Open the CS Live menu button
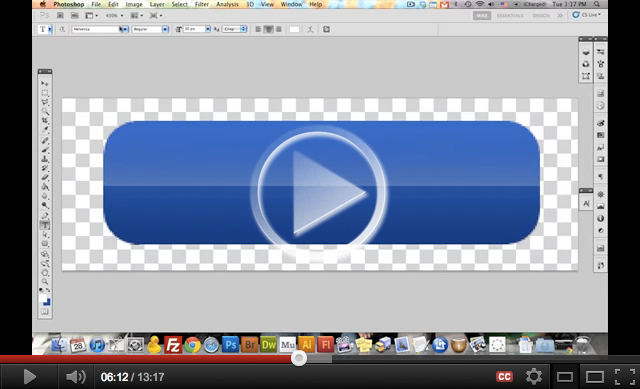The image size is (640, 389). coord(587,15)
